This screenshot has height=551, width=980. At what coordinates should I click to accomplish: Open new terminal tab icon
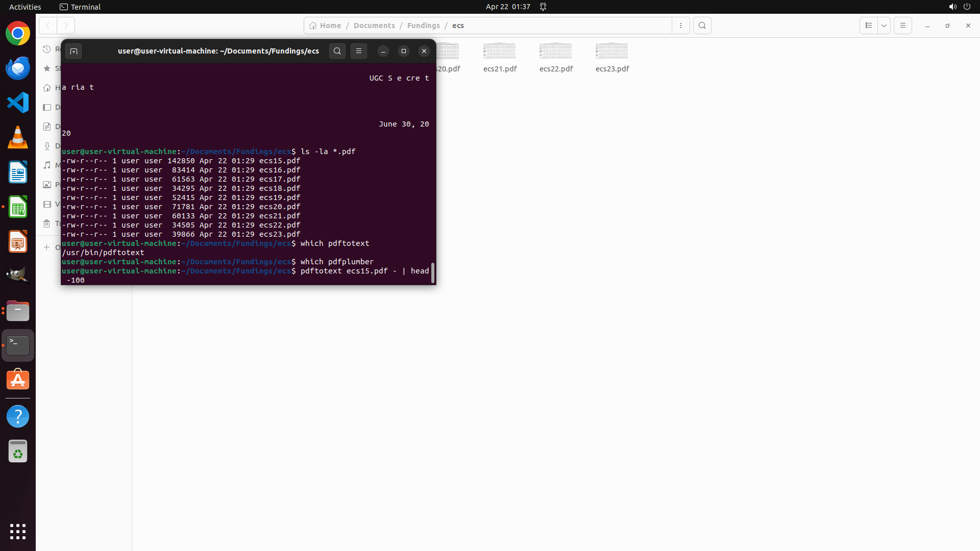click(x=73, y=51)
